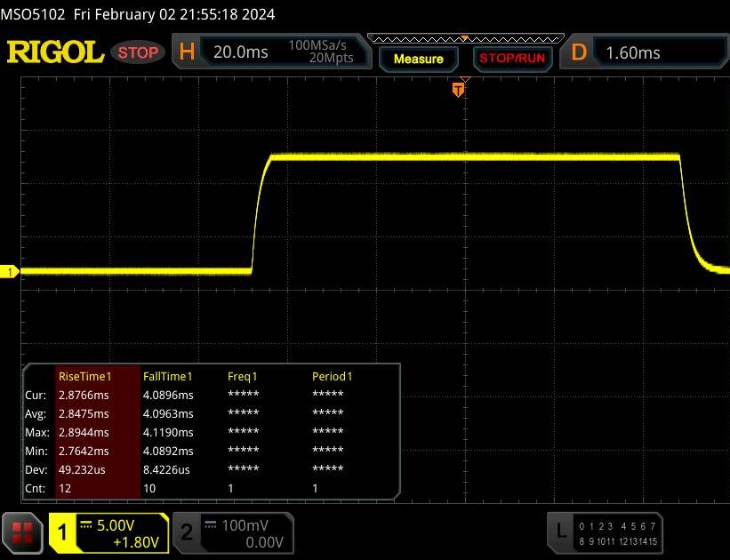Click the RiseTime1 Min value 2.7642ms

(84, 451)
